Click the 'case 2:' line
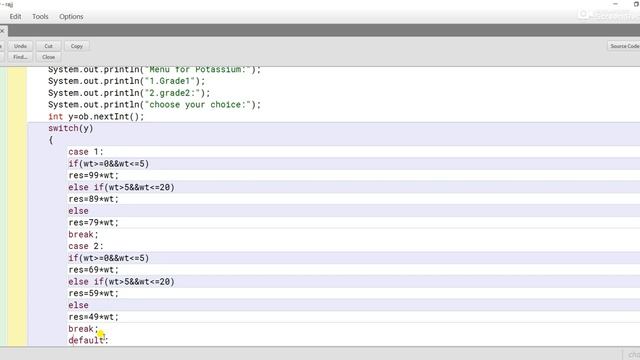The image size is (640, 360). (x=86, y=246)
